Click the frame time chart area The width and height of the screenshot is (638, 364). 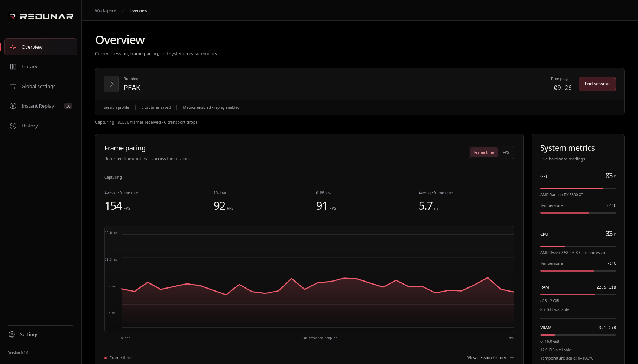pos(309,279)
